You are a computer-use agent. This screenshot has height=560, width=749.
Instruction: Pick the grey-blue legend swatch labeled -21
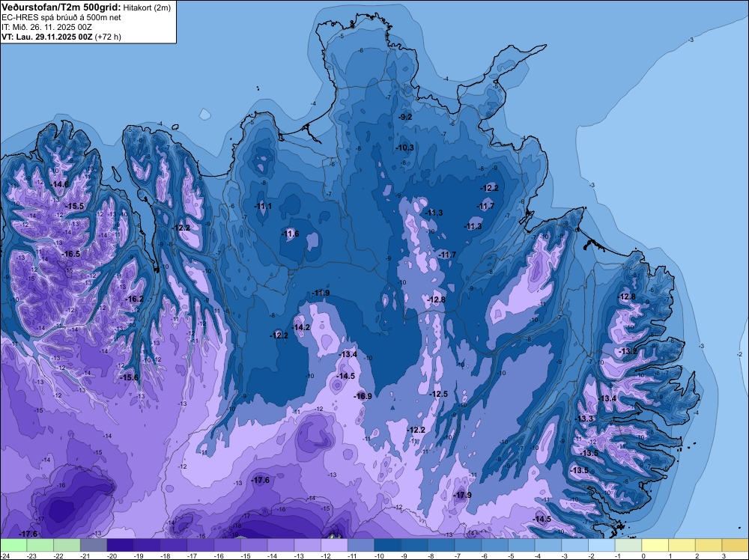[x=94, y=545]
